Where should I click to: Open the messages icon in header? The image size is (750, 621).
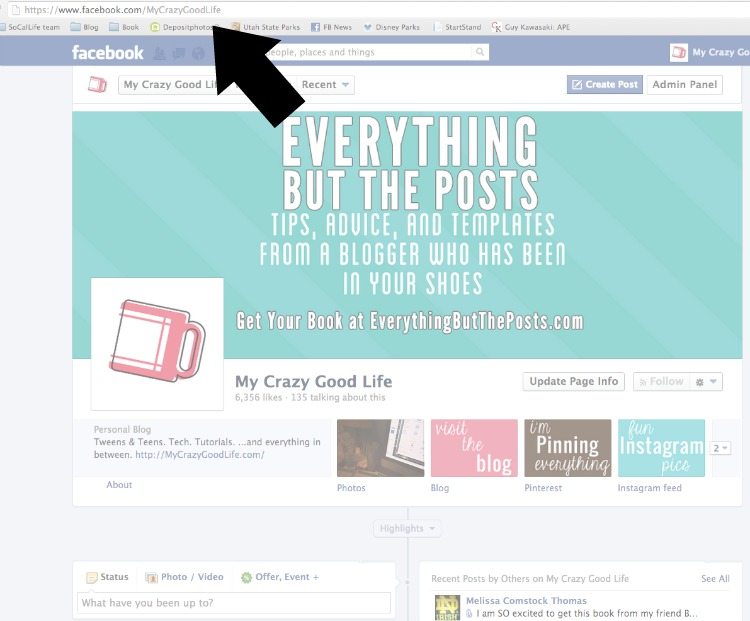[179, 54]
